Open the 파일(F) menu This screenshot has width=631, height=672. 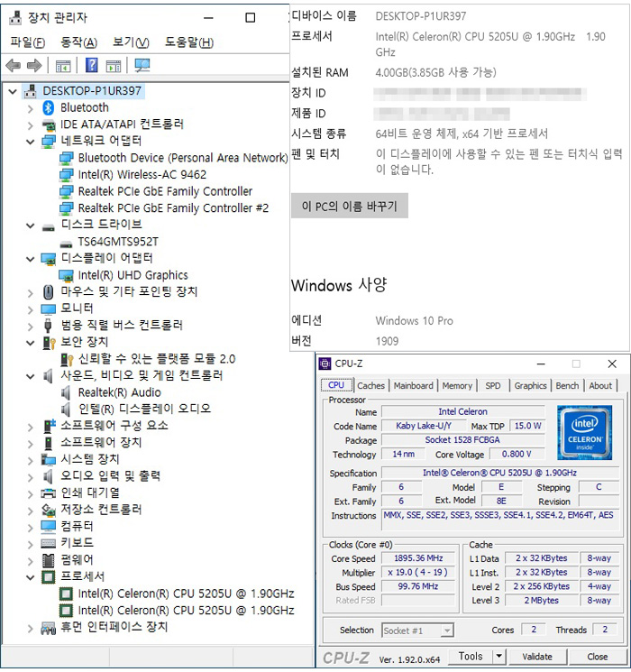(27, 42)
